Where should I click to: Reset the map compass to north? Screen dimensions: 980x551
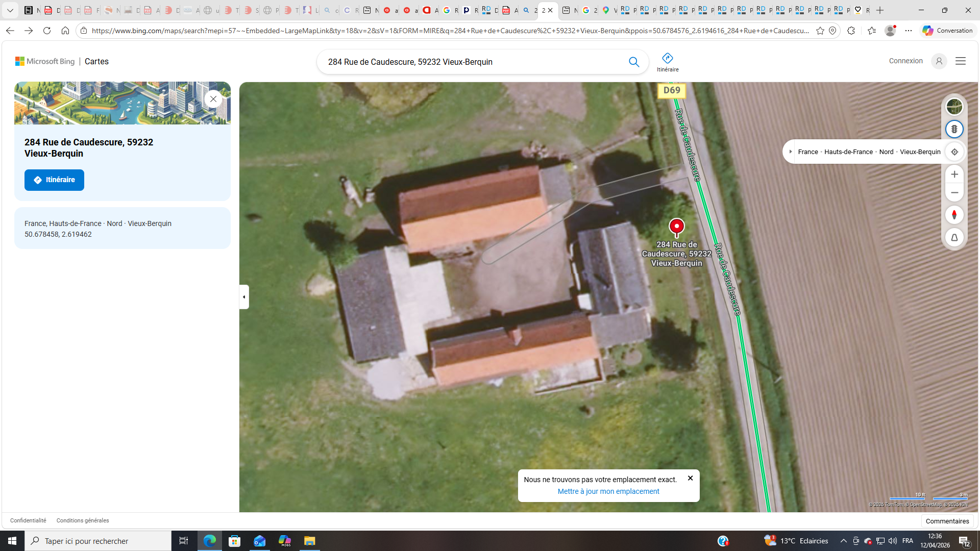click(954, 215)
